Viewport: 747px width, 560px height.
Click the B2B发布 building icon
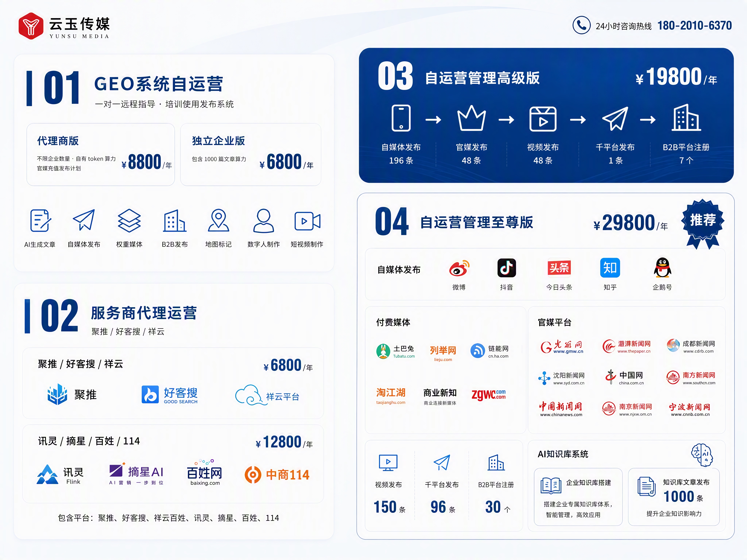174,221
